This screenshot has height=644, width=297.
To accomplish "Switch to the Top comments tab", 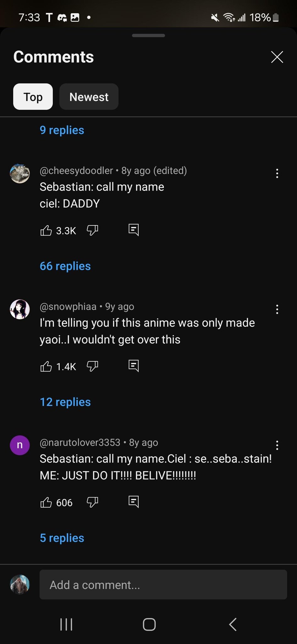I will 33,97.
